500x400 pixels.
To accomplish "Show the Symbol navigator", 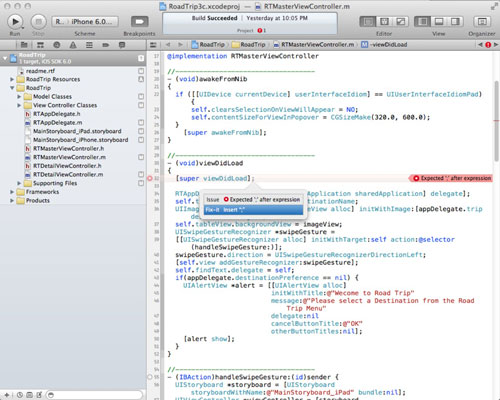I will click(40, 45).
